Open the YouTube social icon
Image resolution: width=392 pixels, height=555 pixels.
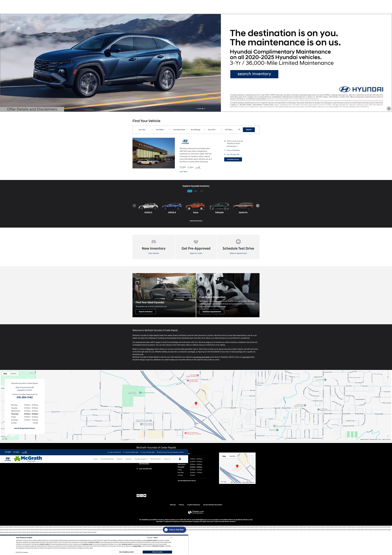click(145, 496)
